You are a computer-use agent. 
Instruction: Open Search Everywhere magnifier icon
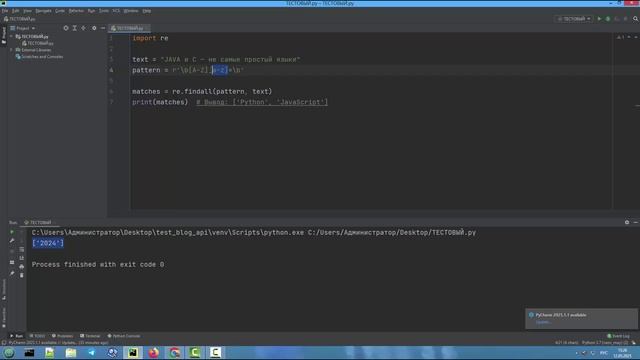636,19
